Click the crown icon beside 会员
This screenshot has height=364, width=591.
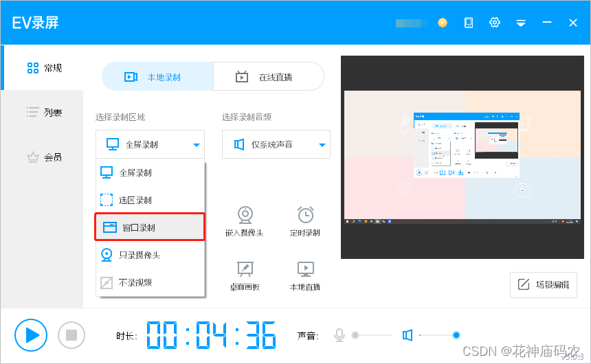point(33,157)
